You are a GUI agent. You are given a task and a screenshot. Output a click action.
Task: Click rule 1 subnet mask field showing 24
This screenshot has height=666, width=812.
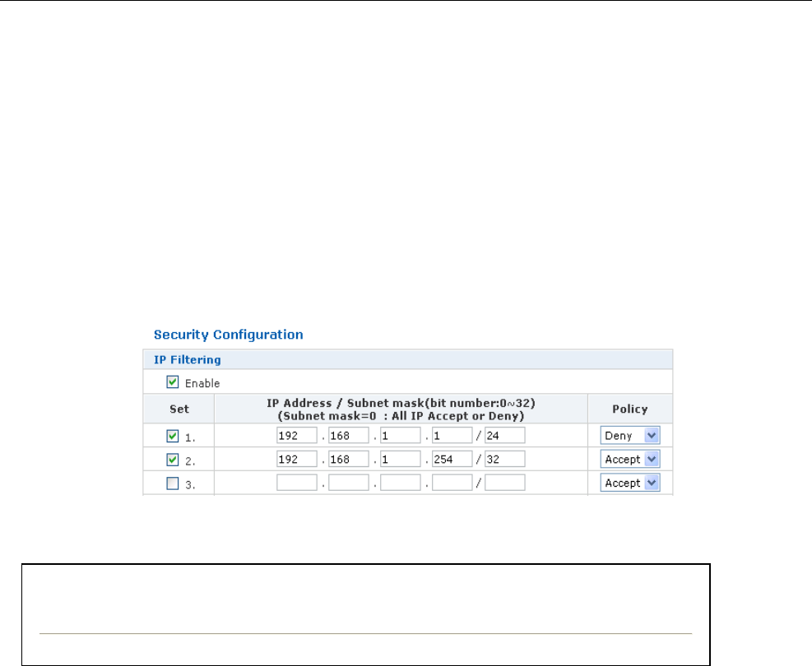click(x=505, y=435)
